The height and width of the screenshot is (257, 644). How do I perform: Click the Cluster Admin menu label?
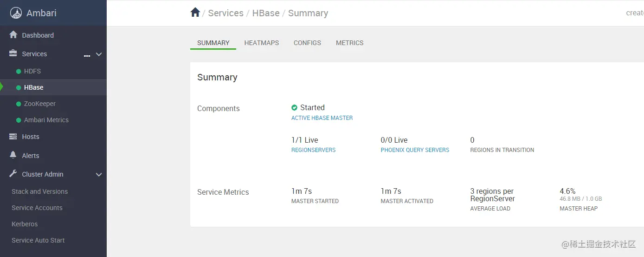(43, 174)
